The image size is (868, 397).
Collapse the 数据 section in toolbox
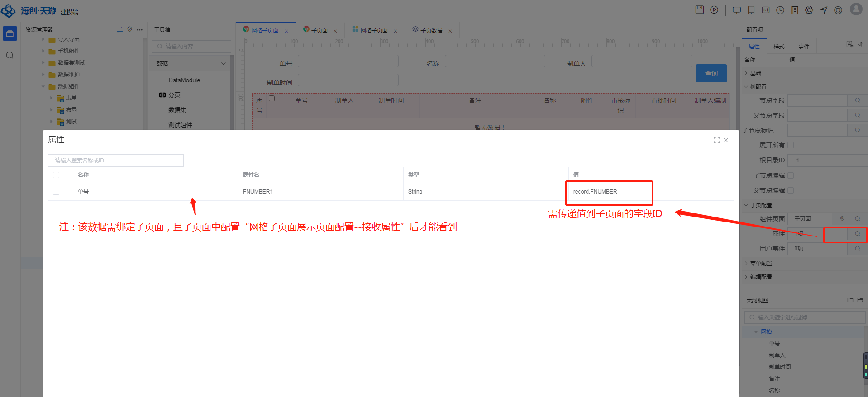click(x=223, y=64)
